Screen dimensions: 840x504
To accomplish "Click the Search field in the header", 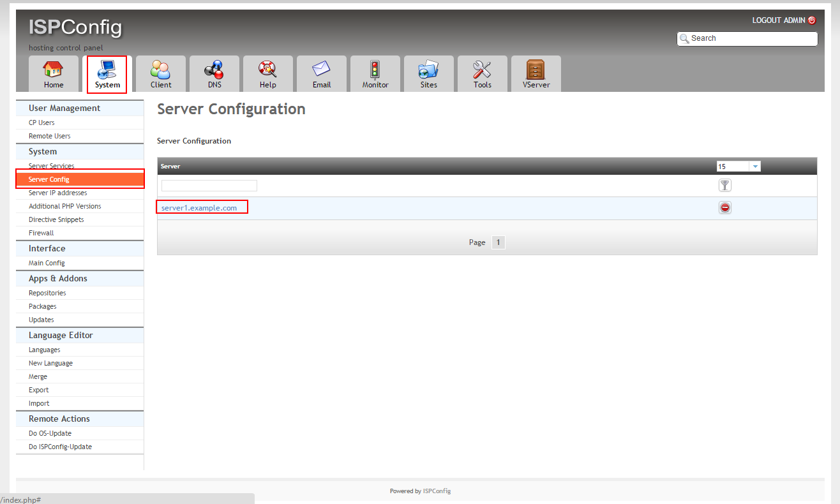I will pyautogui.click(x=747, y=39).
